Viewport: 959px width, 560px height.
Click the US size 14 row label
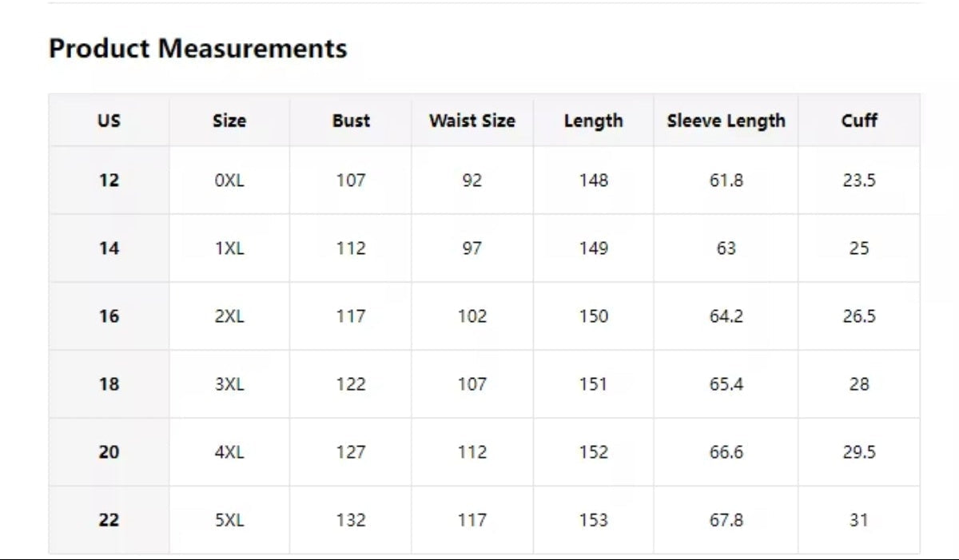[109, 248]
